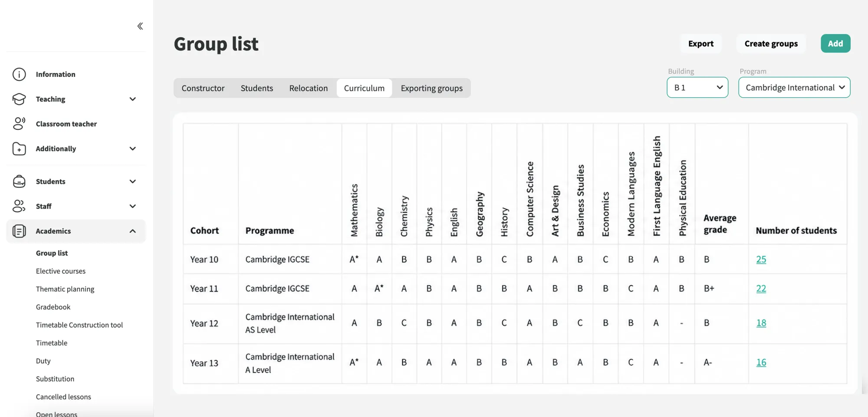The width and height of the screenshot is (868, 417).
Task: Expand the Staff menu chevron
Action: pyautogui.click(x=133, y=206)
